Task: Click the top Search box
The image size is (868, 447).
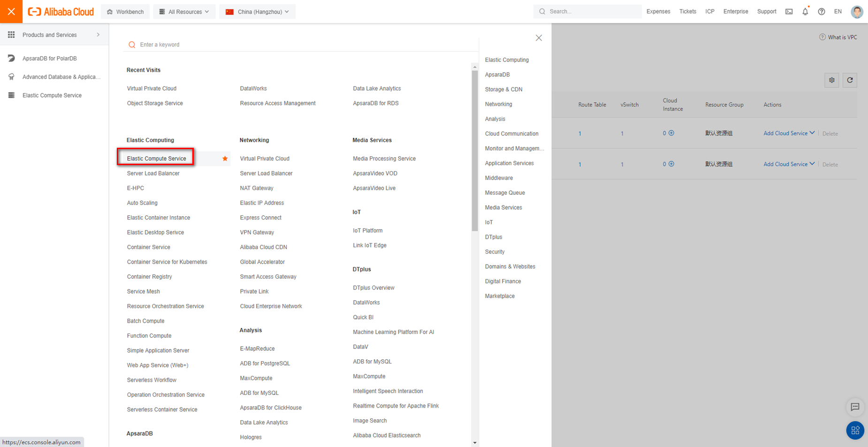Action: point(587,12)
